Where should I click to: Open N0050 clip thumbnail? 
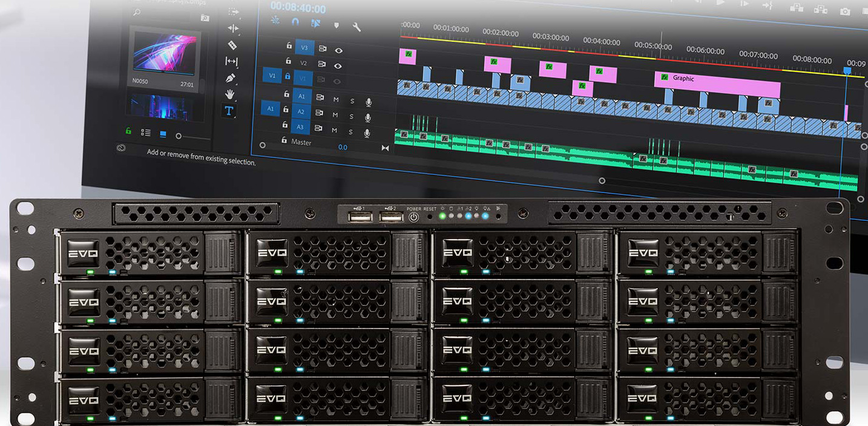point(165,53)
